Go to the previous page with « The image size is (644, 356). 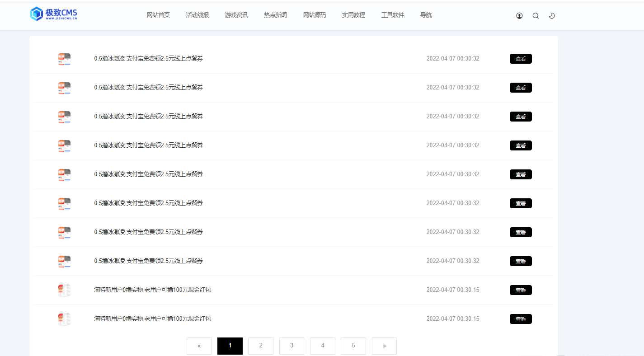click(x=199, y=346)
